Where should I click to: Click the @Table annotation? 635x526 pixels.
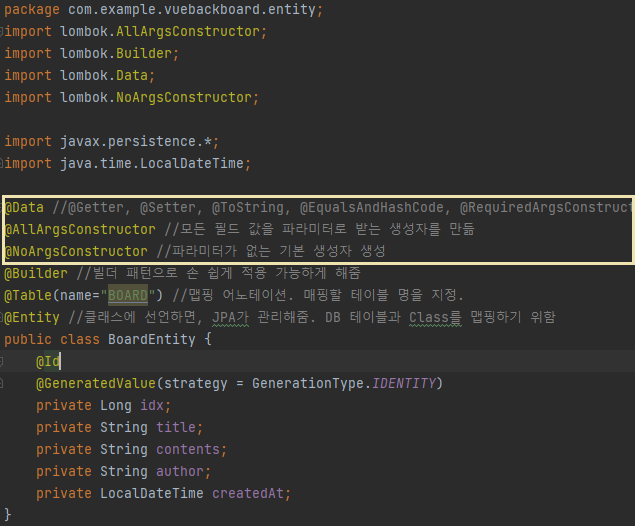pos(28,295)
